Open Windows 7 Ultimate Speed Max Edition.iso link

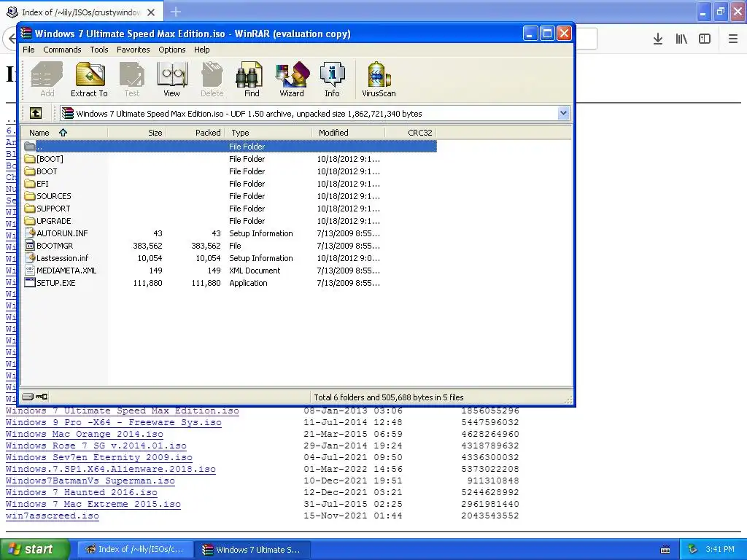(123, 411)
